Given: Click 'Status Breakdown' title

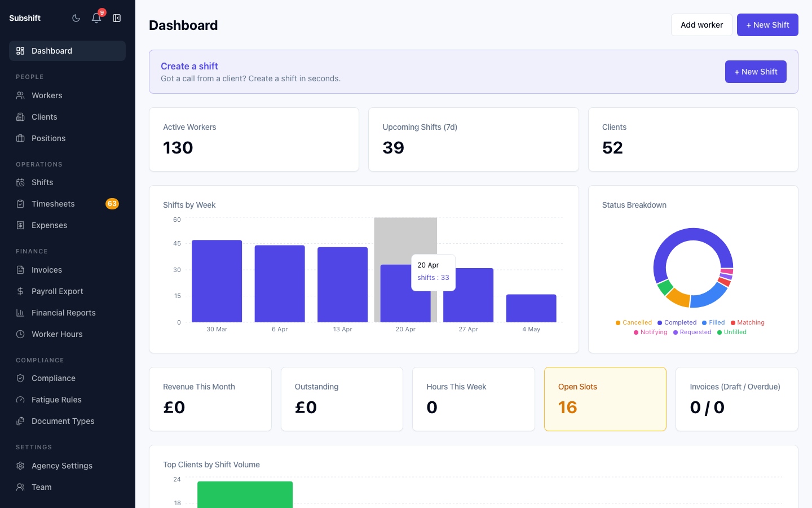Looking at the screenshot, I should click(634, 205).
